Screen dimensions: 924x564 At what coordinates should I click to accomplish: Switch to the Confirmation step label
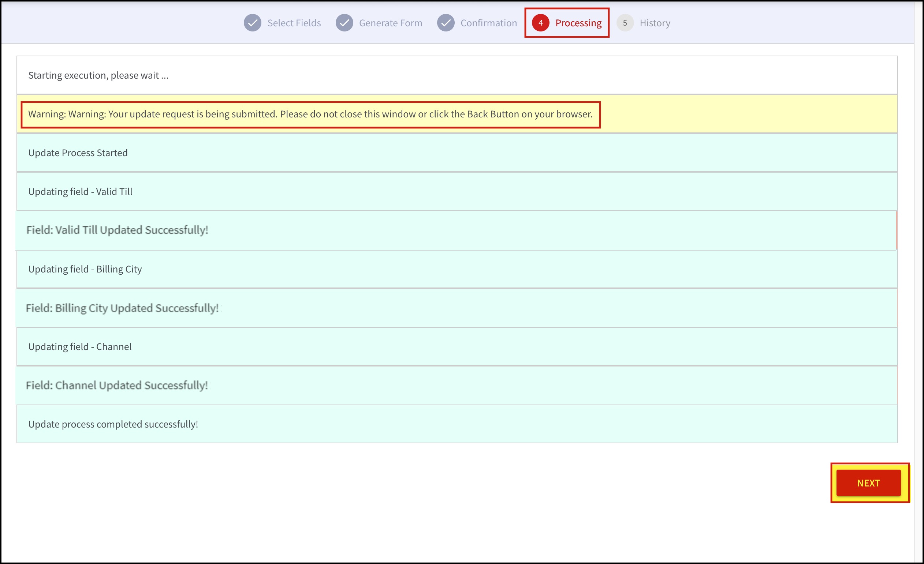(488, 23)
